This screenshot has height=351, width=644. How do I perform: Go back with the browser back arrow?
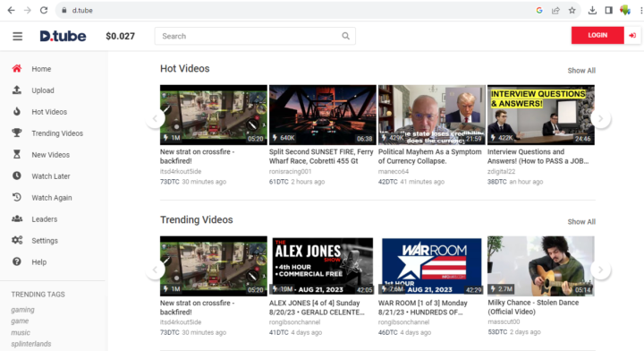(x=11, y=10)
